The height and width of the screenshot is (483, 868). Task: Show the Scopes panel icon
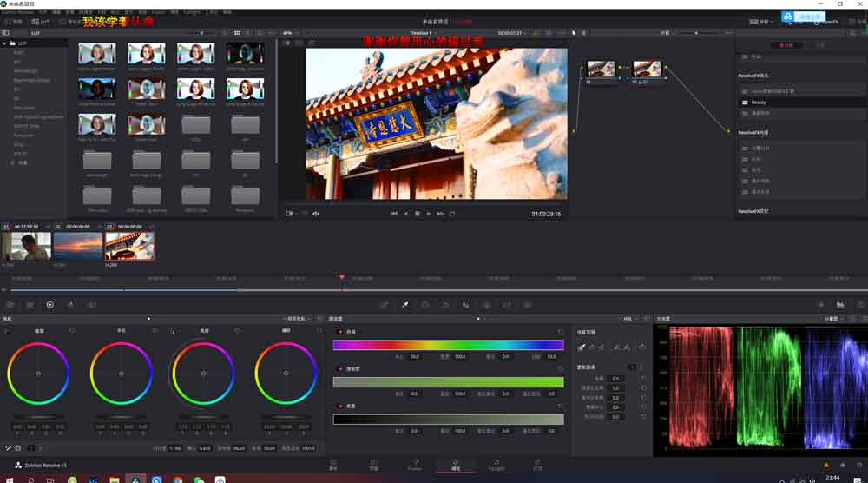840,305
